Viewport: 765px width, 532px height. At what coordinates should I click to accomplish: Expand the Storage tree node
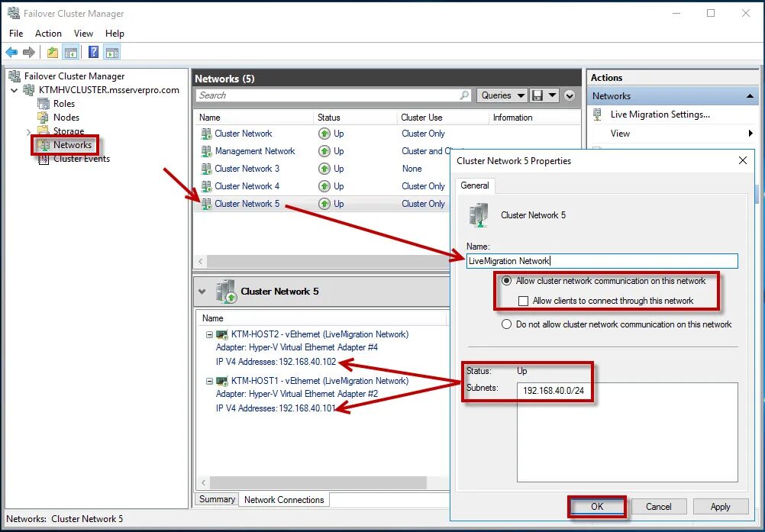pos(28,131)
